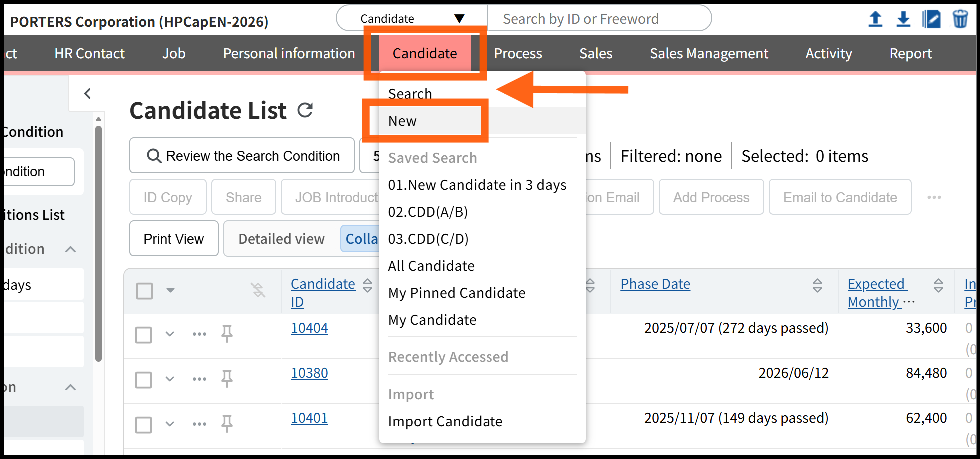Open three-dot menu for candidate 10380
This screenshot has width=980, height=459.
tap(199, 379)
